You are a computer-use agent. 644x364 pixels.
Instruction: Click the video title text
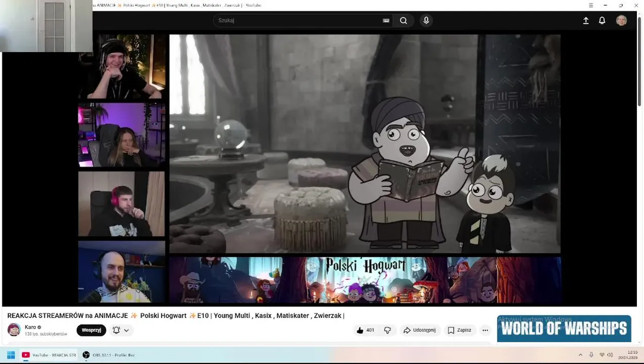click(176, 315)
